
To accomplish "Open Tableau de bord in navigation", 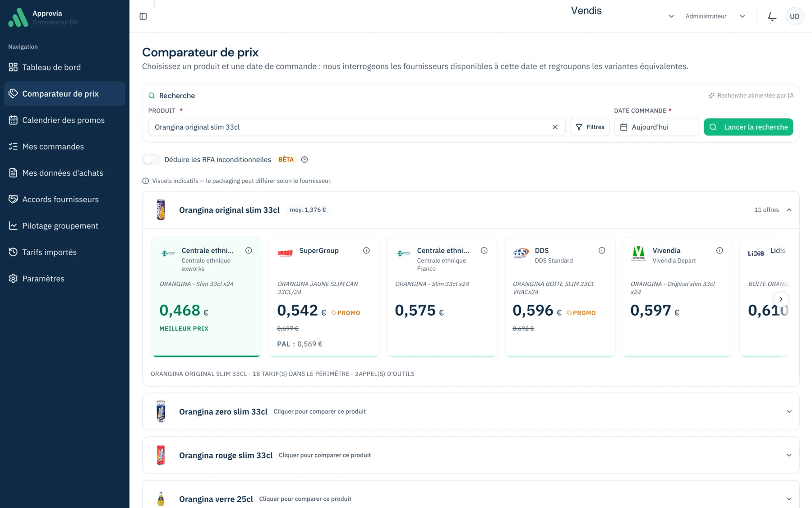I will coord(65,67).
